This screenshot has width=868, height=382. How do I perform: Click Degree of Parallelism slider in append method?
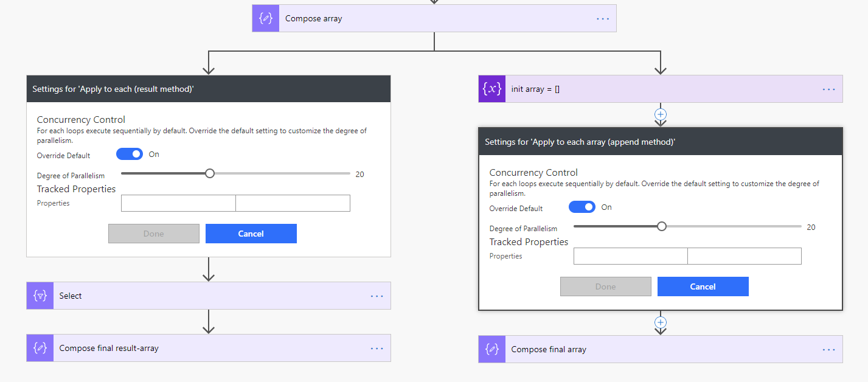coord(662,227)
